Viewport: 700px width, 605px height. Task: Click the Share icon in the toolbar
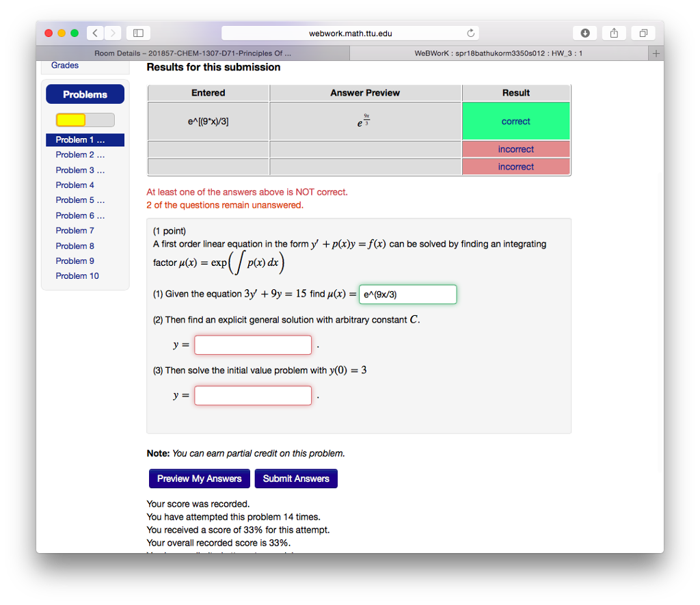point(613,32)
